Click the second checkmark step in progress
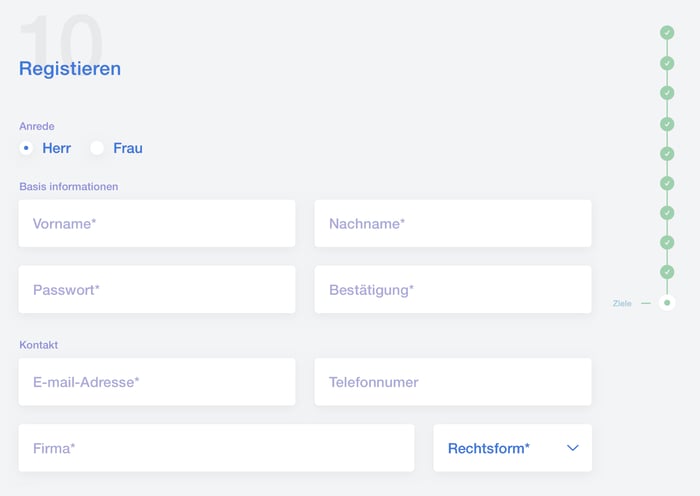Screen dimensions: 700x496 tap(667, 63)
